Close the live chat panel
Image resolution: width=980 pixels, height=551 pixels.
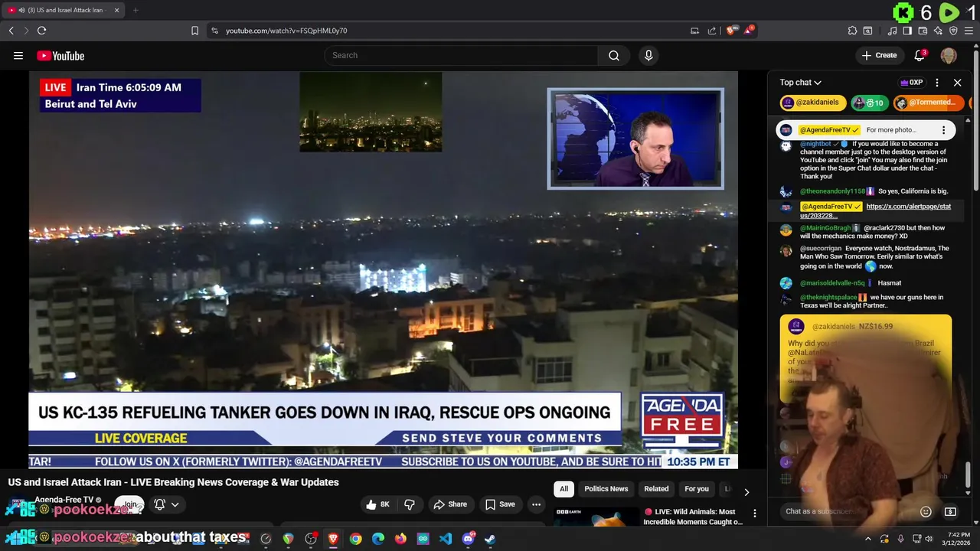[957, 83]
